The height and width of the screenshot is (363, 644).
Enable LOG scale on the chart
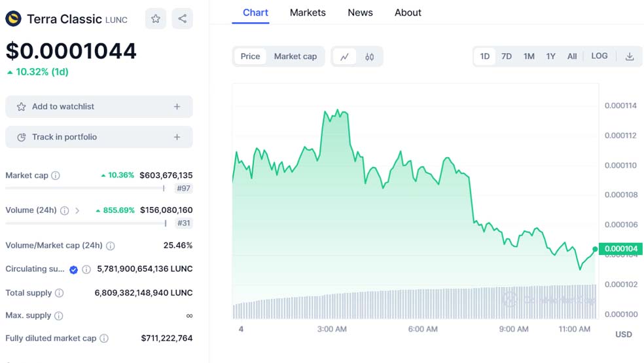[x=599, y=56]
